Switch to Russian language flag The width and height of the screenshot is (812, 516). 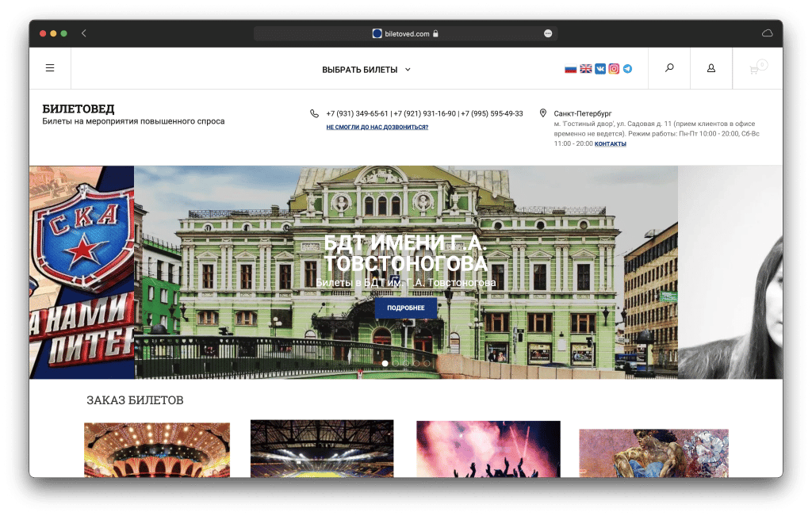(x=571, y=69)
